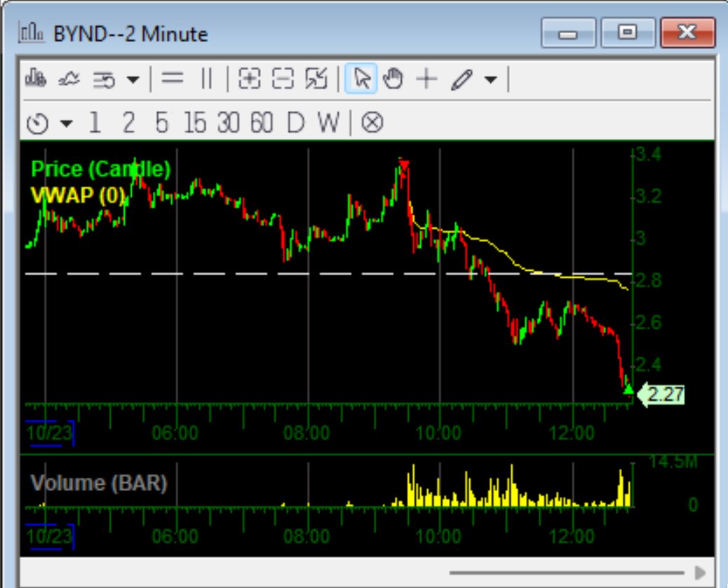
Task: Switch to the Weekly (W) timeframe
Action: point(329,123)
